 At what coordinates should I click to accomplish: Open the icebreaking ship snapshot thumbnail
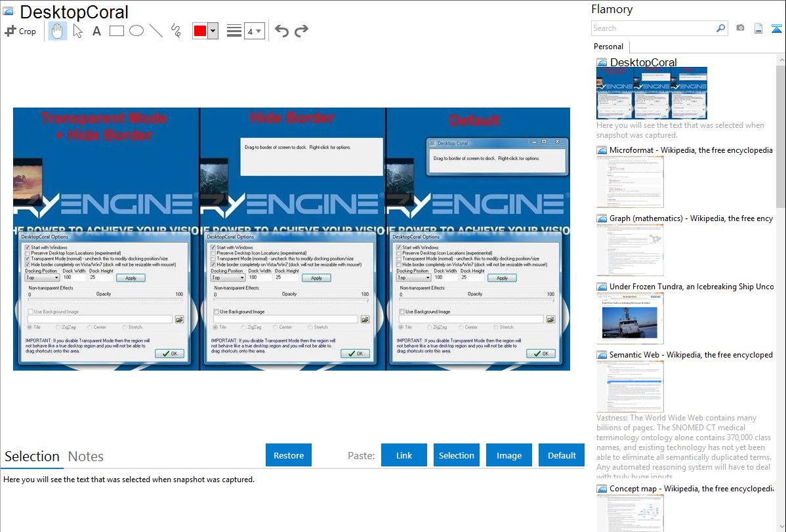click(630, 318)
